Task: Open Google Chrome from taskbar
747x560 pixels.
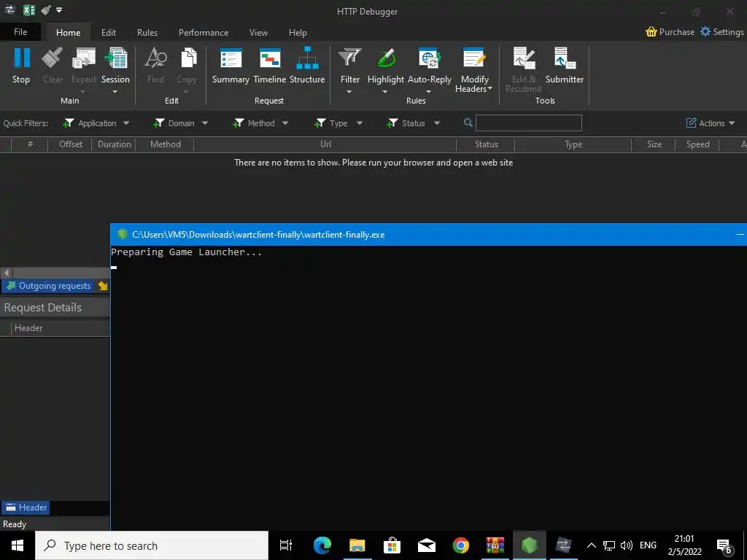Action: [461, 545]
